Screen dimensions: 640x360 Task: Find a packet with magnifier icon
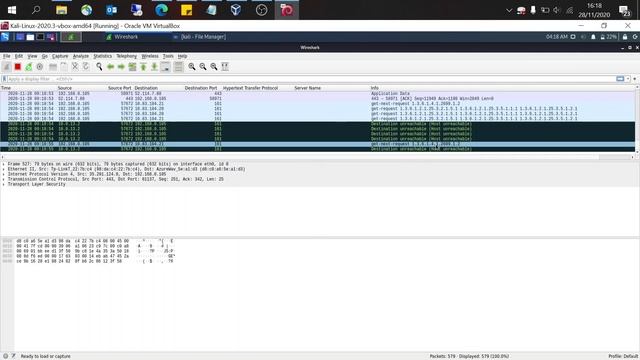99,67
